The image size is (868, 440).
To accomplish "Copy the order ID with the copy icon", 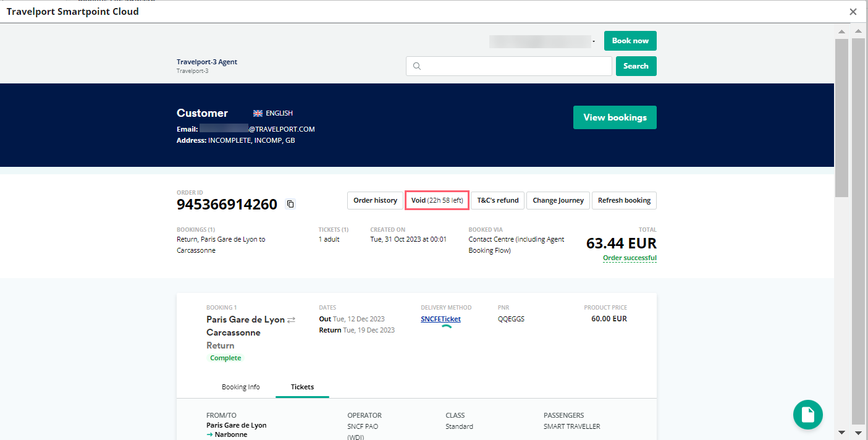I will point(290,204).
